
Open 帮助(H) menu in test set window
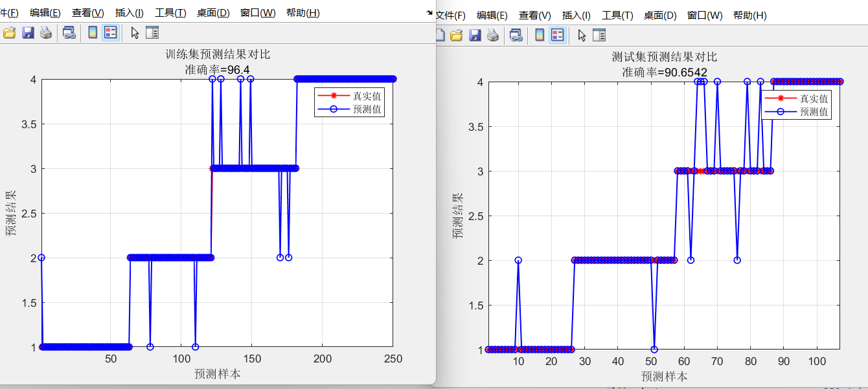(x=749, y=16)
